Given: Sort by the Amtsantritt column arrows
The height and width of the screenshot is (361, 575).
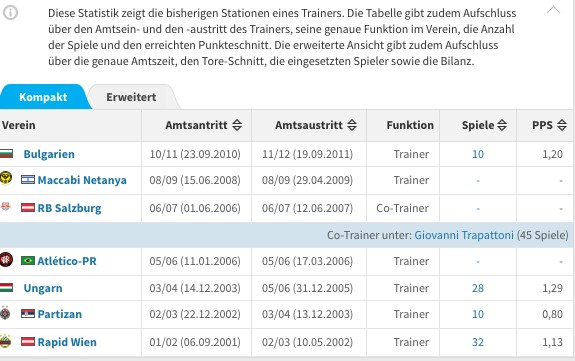Looking at the screenshot, I should tap(237, 125).
